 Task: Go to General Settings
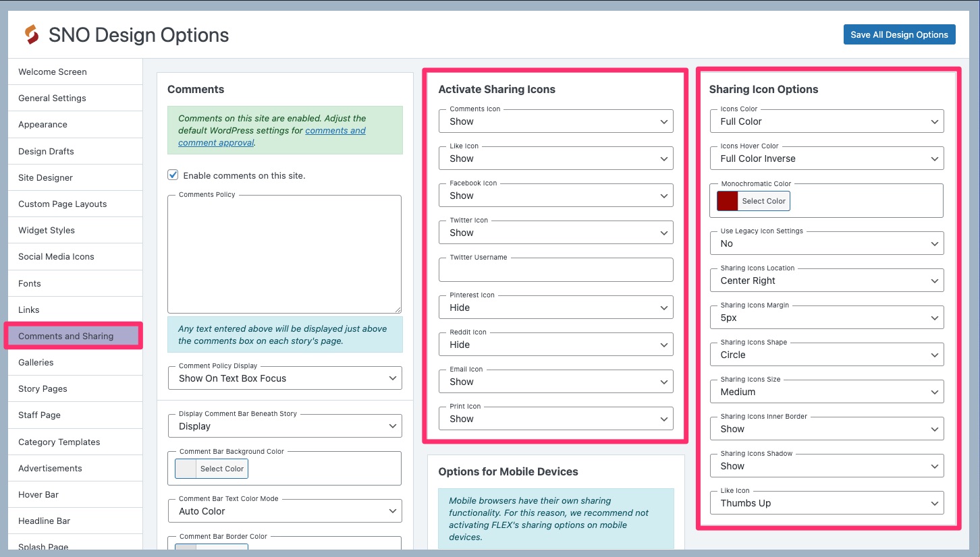tap(75, 98)
